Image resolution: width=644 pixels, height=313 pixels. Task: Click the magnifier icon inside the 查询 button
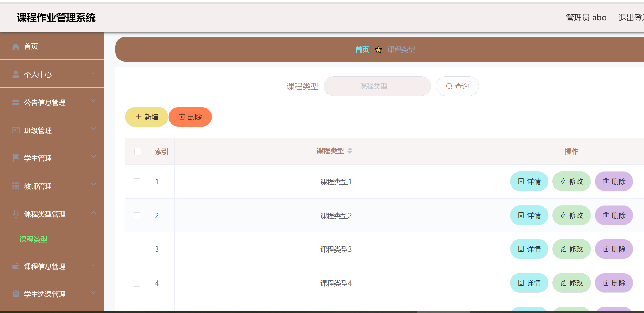(449, 86)
